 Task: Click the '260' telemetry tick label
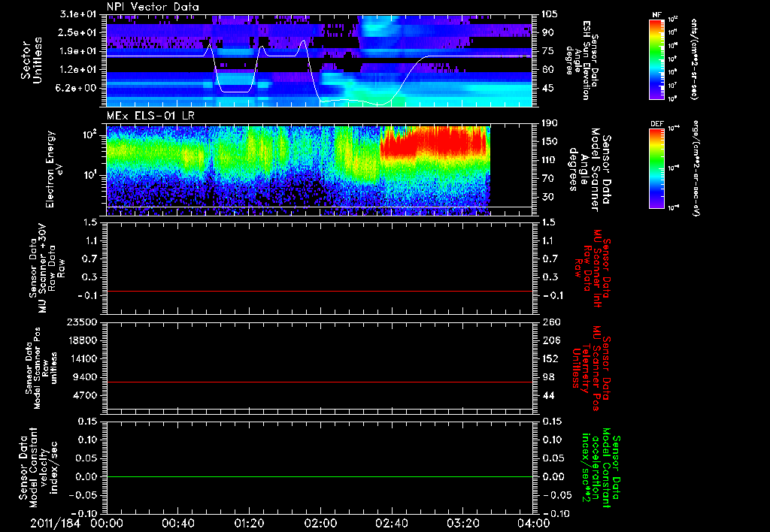tap(550, 322)
